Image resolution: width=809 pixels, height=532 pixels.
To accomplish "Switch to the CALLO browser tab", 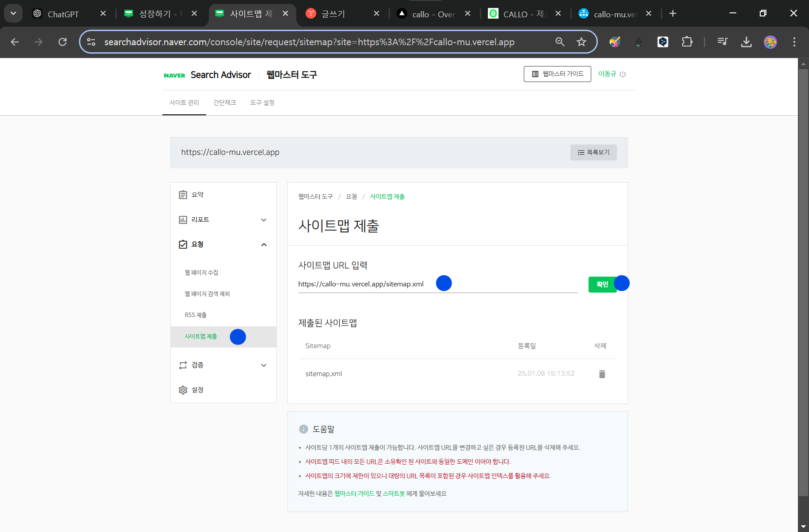I will (x=524, y=14).
